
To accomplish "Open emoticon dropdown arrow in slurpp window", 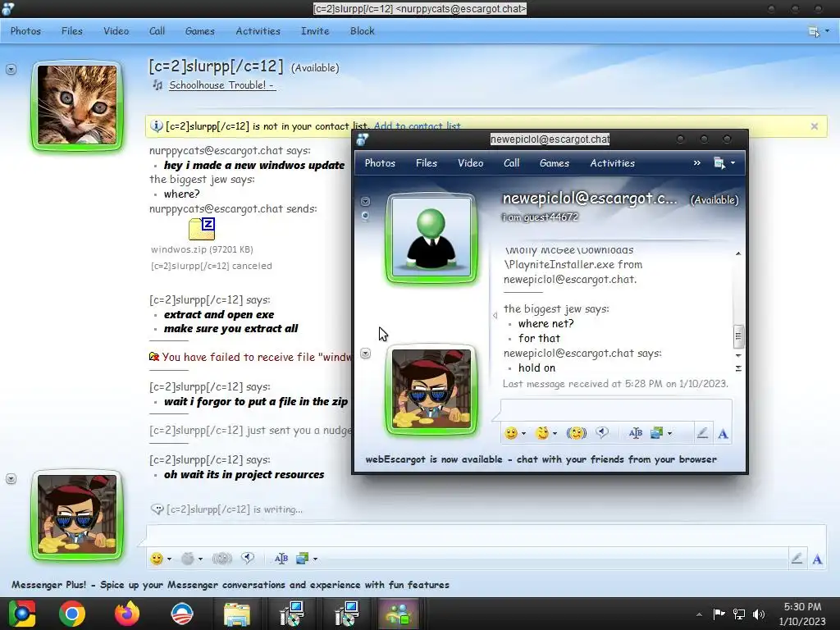I will coord(169,559).
